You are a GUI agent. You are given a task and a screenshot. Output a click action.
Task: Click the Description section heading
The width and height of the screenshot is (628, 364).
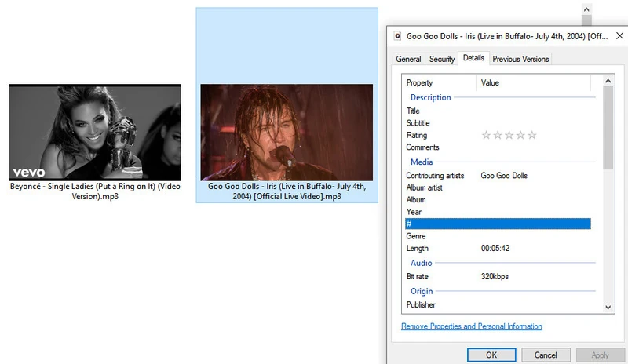coord(430,97)
